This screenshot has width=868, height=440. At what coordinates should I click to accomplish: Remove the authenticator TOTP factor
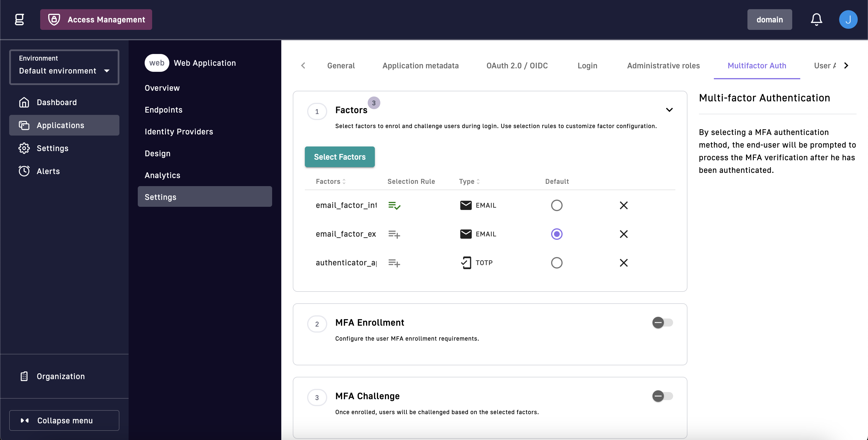click(623, 263)
